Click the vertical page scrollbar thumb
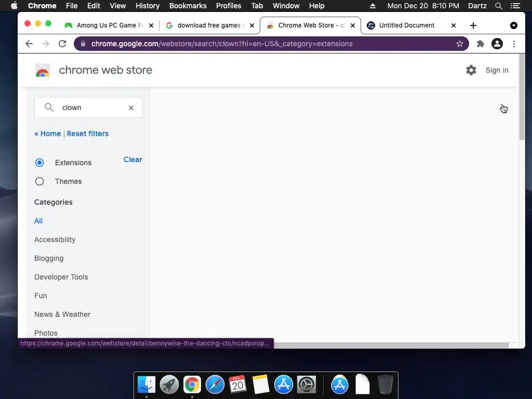Image resolution: width=532 pixels, height=399 pixels. click(522, 97)
